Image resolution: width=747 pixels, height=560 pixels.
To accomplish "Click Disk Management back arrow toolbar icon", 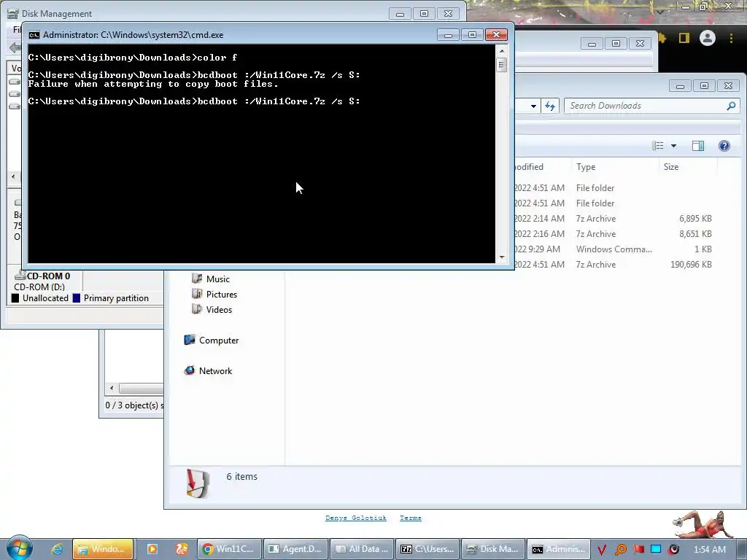I will click(x=15, y=47).
